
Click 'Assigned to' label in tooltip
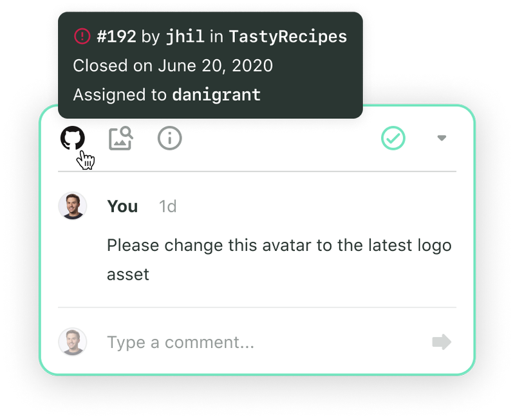120,95
